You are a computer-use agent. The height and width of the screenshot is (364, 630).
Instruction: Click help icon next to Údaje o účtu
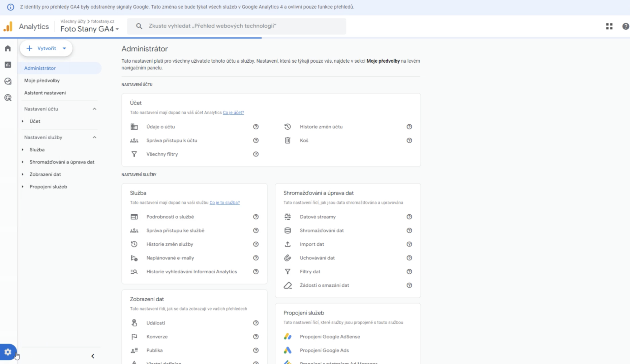point(256,127)
